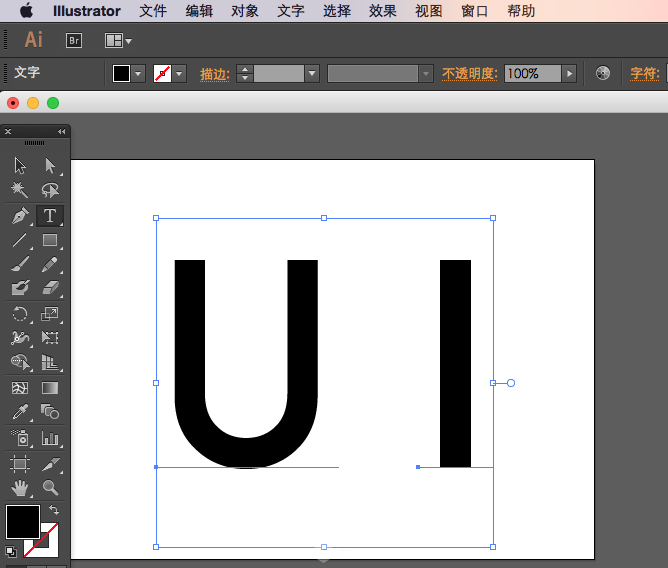
Task: Open the fill color dropdown arrow
Action: [138, 74]
